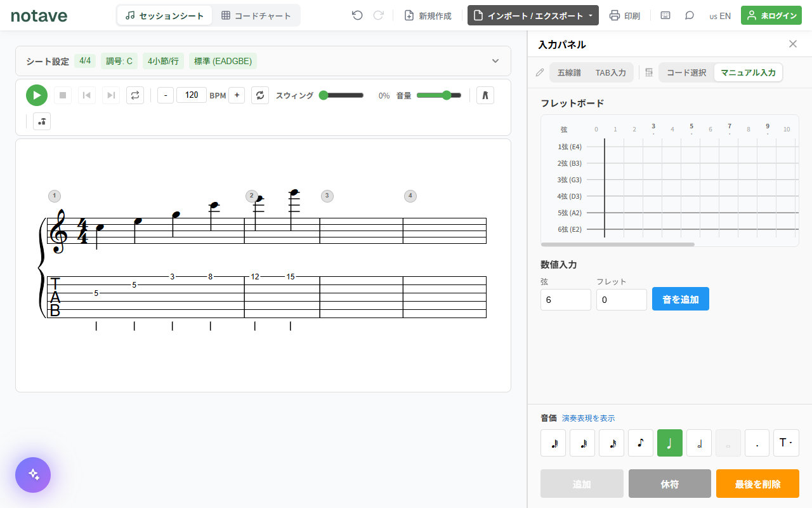Screen dimensions: 812x508
Task: Select the half note duration icon
Action: 699,443
